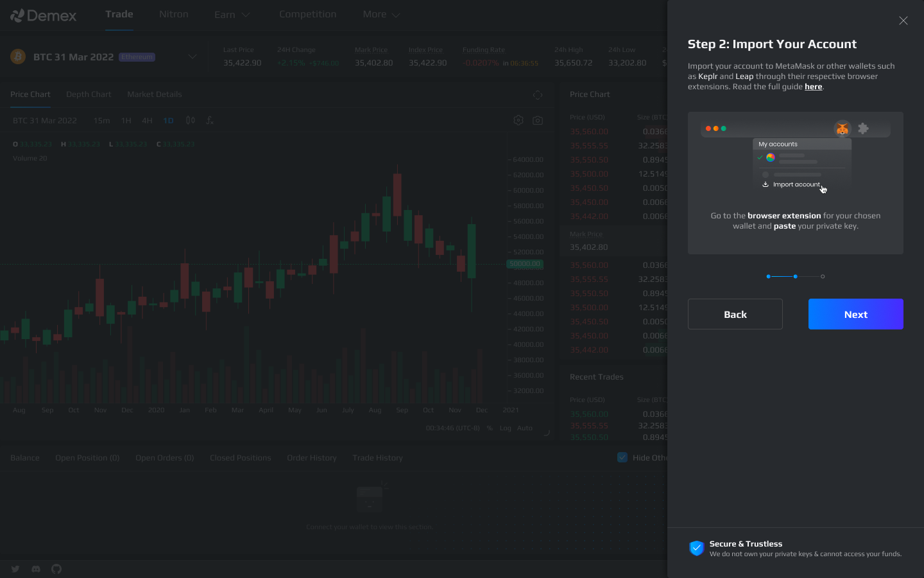Screen dimensions: 924x578
Task: Click the Demex logo
Action: click(x=44, y=15)
